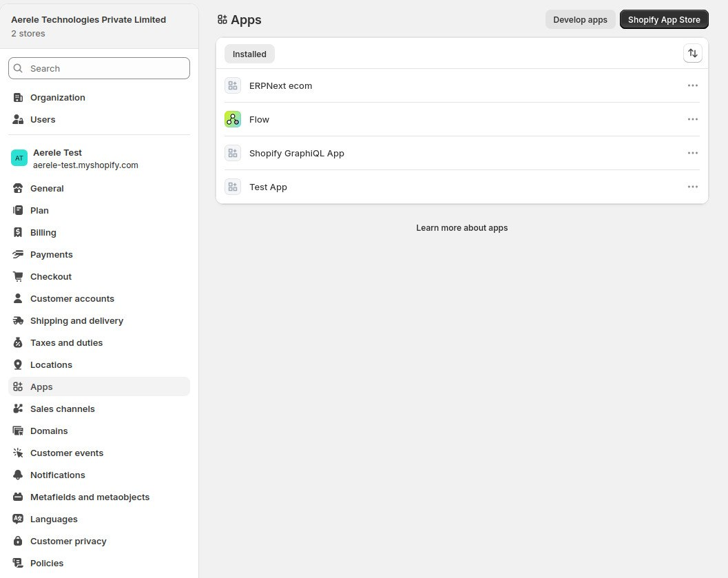Click the AT store avatar
728x578 pixels.
click(x=19, y=158)
